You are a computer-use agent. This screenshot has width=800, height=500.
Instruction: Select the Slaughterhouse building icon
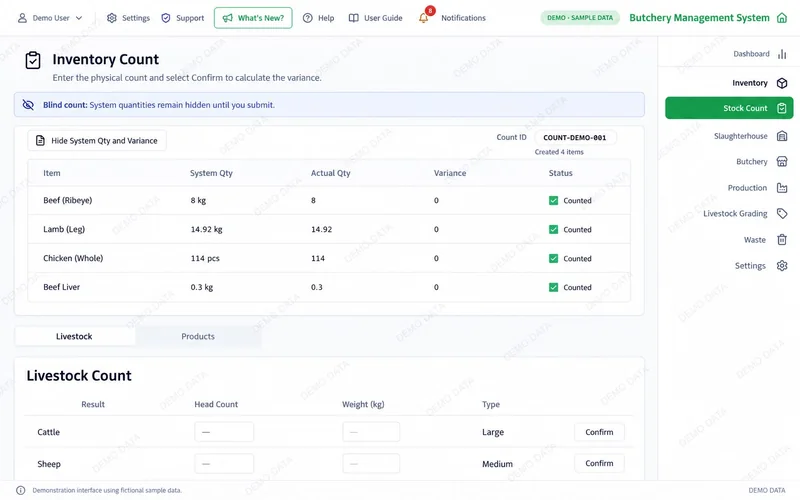click(782, 136)
